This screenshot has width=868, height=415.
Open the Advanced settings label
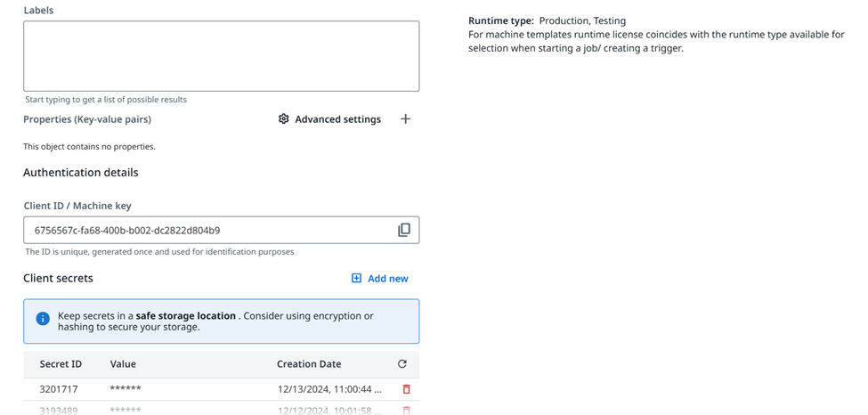[337, 119]
